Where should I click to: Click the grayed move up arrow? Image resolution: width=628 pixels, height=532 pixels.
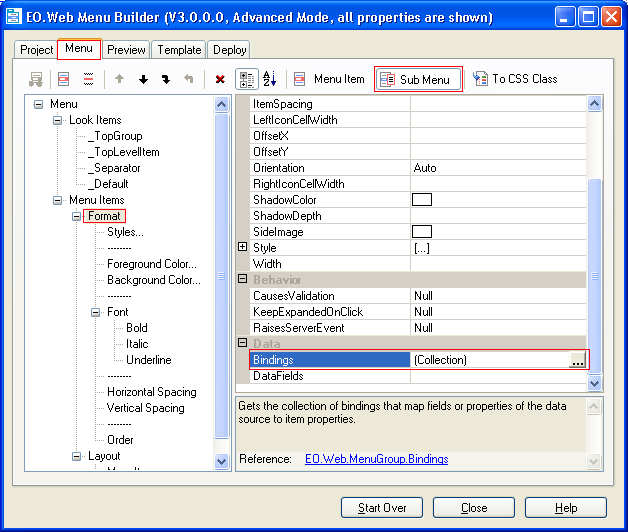(119, 79)
